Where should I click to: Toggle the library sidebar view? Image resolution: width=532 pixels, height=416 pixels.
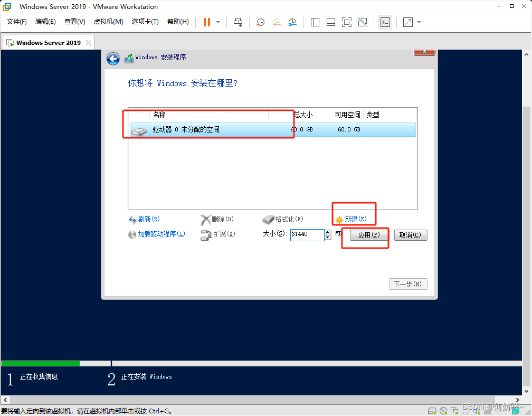(315, 22)
